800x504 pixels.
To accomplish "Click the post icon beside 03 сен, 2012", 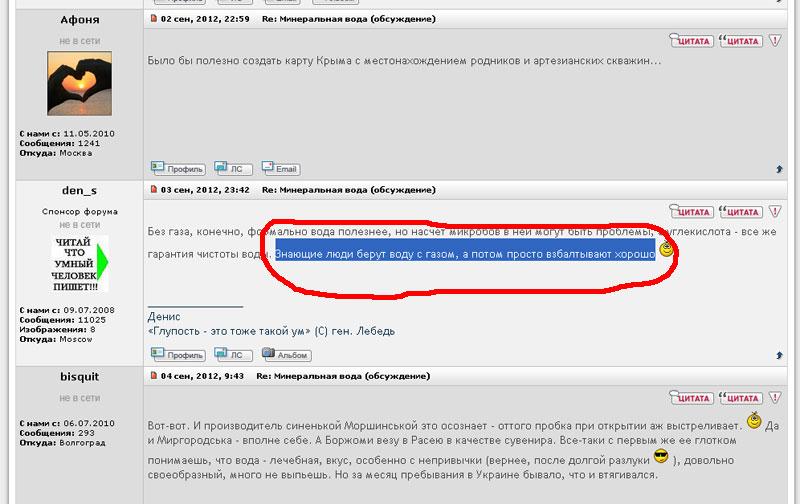I will pyautogui.click(x=154, y=189).
